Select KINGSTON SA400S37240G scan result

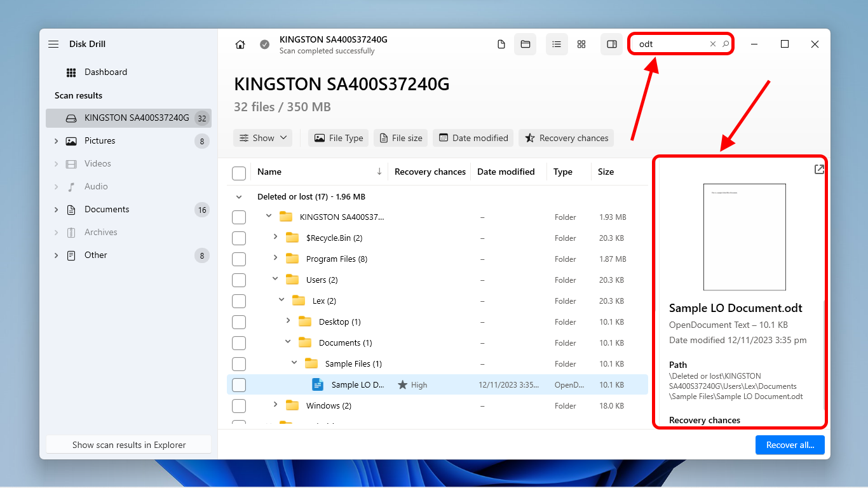128,118
